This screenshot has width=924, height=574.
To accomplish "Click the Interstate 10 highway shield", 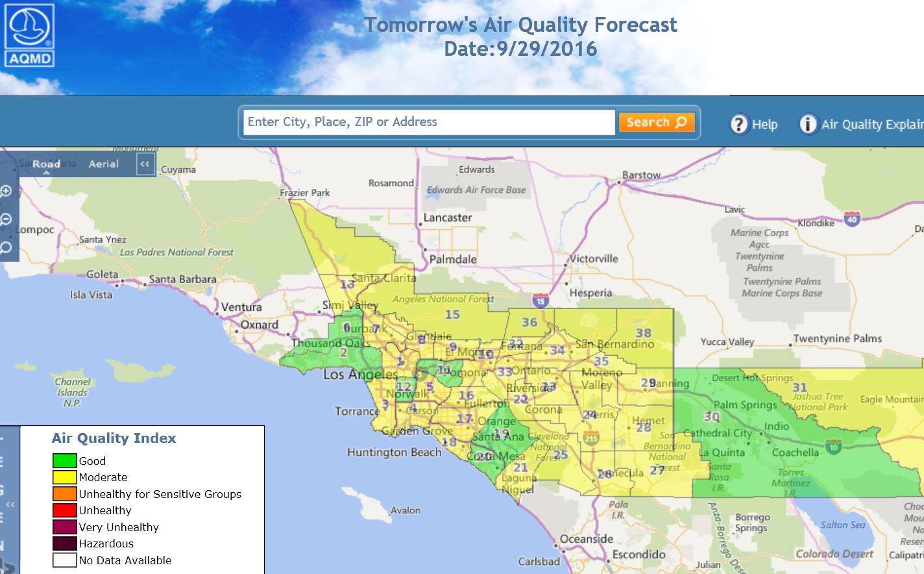I will pyautogui.click(x=834, y=446).
